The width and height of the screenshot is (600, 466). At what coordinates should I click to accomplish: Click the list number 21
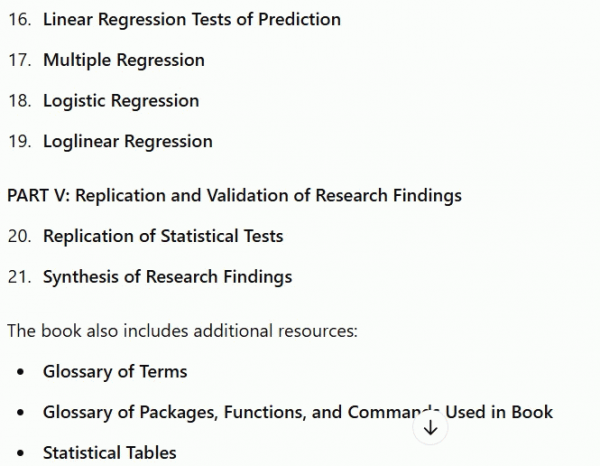[x=20, y=277]
